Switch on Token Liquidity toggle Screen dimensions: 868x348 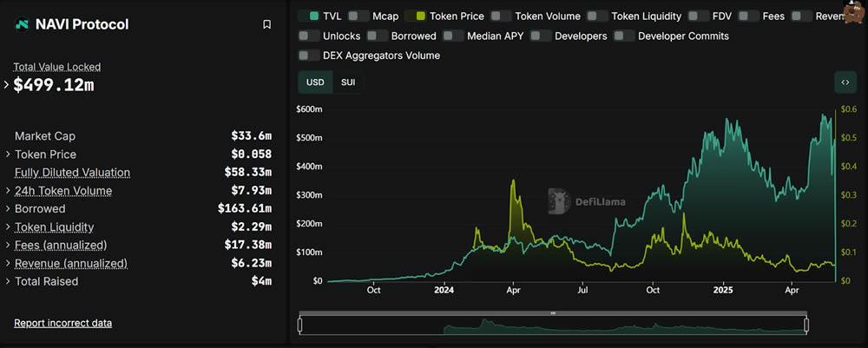point(597,16)
